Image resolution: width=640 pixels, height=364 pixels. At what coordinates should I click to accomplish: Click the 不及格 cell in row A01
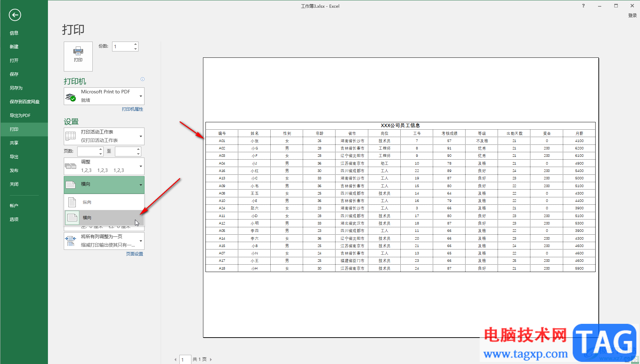click(x=482, y=141)
